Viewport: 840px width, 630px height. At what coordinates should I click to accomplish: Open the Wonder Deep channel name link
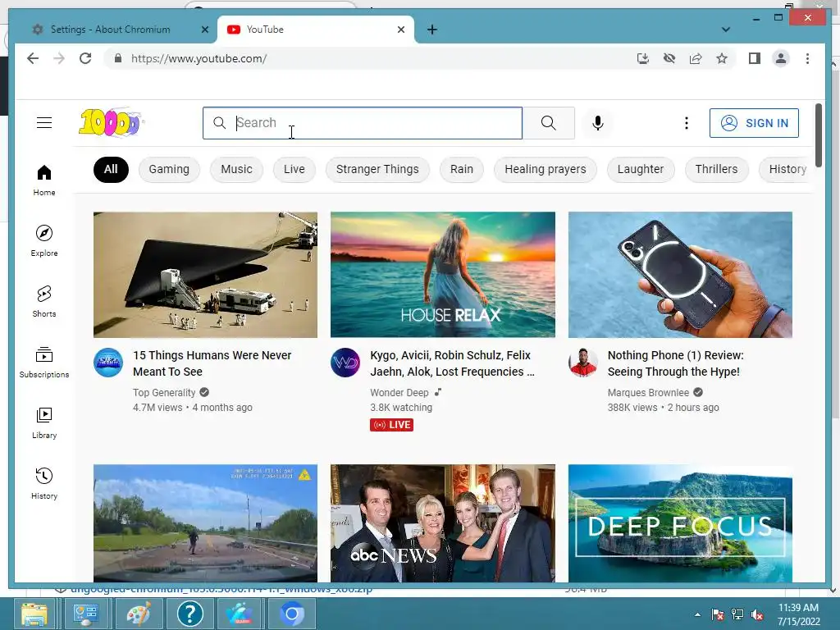coord(399,393)
